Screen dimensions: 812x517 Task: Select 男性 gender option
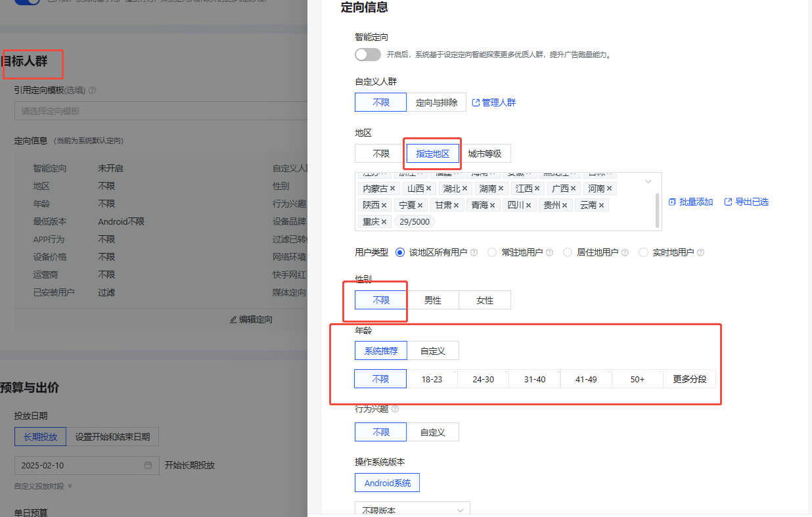(x=433, y=300)
